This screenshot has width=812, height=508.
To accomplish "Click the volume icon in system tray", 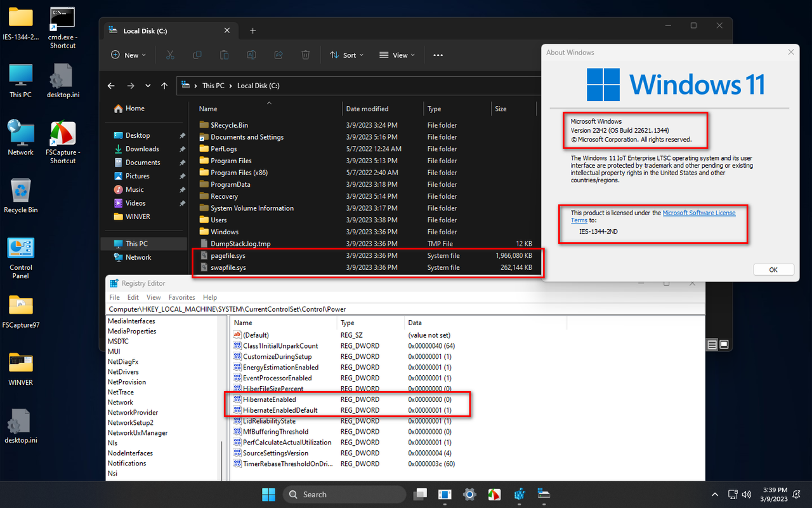I will tap(748, 494).
